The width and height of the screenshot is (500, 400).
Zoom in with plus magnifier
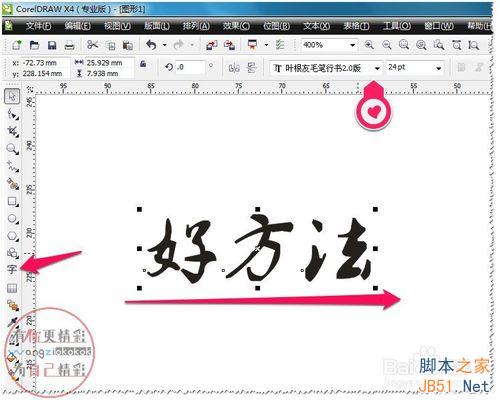point(369,45)
